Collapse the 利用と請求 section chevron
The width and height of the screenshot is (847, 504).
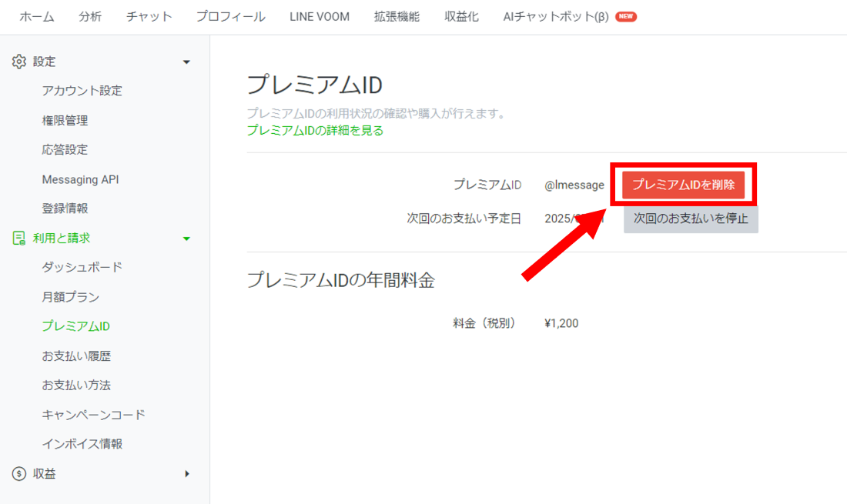point(186,238)
